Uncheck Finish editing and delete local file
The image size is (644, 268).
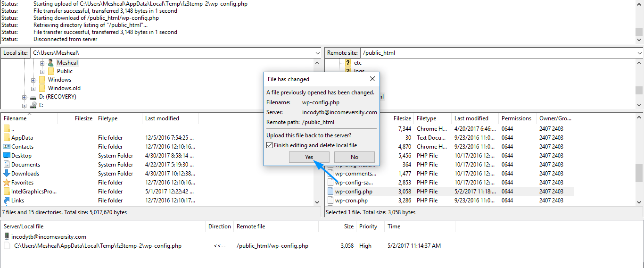pos(270,145)
